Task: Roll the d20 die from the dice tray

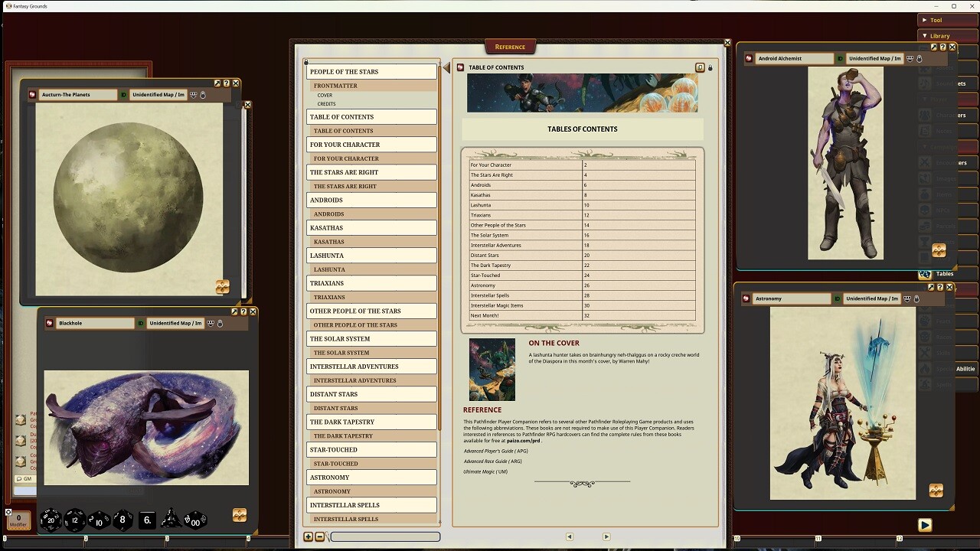Action: [x=51, y=520]
